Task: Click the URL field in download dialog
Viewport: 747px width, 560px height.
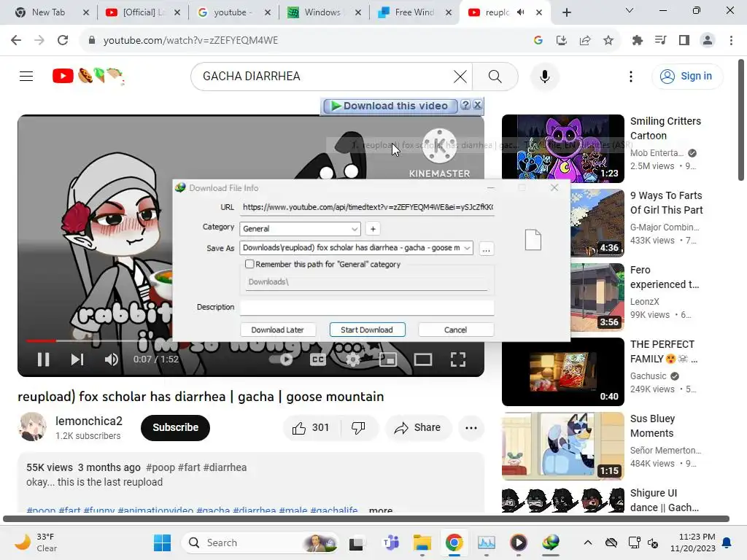Action: tap(368, 207)
